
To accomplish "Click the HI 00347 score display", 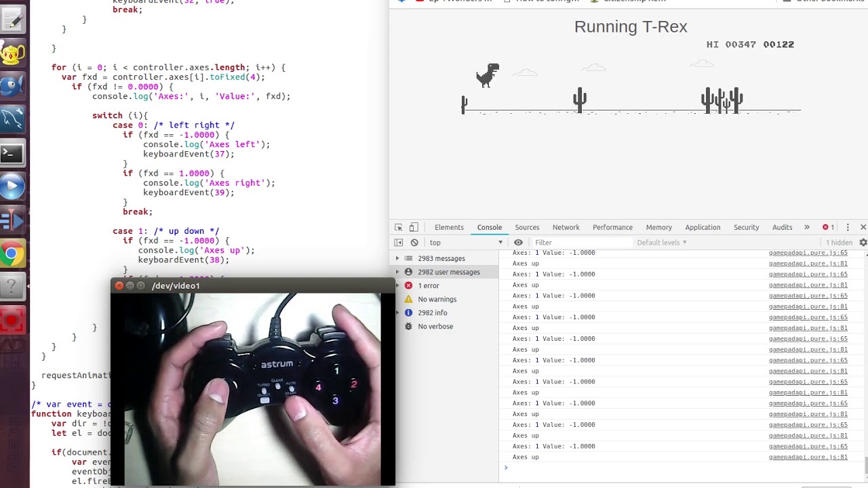I will pyautogui.click(x=731, y=45).
